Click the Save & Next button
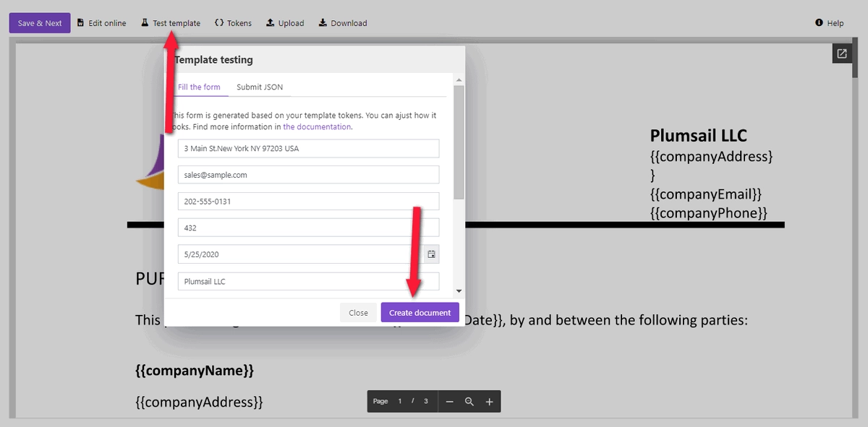This screenshot has width=868, height=427. click(x=40, y=23)
